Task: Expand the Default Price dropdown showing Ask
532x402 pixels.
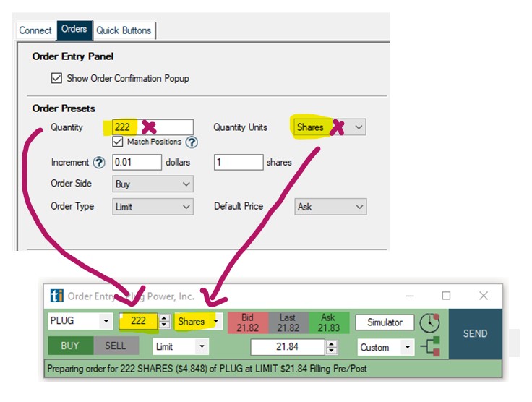Action: [330, 207]
